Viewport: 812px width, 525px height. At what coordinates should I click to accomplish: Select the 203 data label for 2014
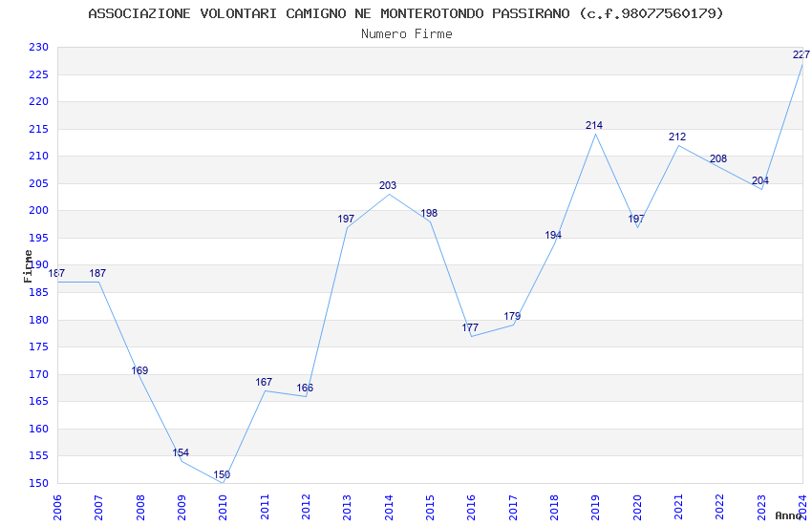click(x=387, y=185)
